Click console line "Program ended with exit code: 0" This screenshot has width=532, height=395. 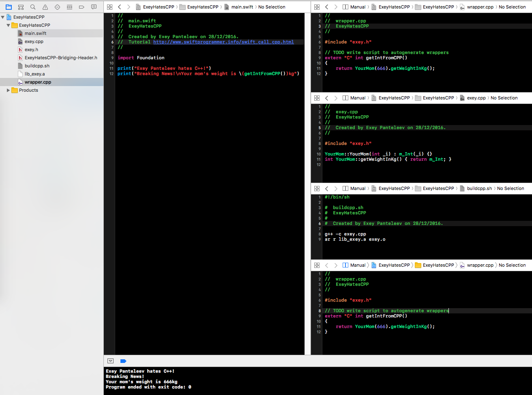tap(148, 387)
